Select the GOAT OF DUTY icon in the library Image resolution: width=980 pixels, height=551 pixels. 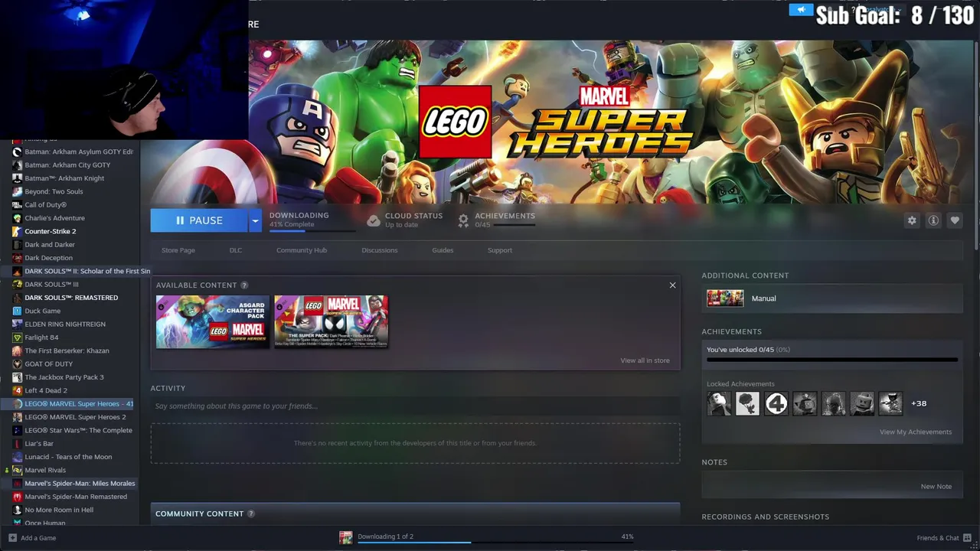coord(17,364)
